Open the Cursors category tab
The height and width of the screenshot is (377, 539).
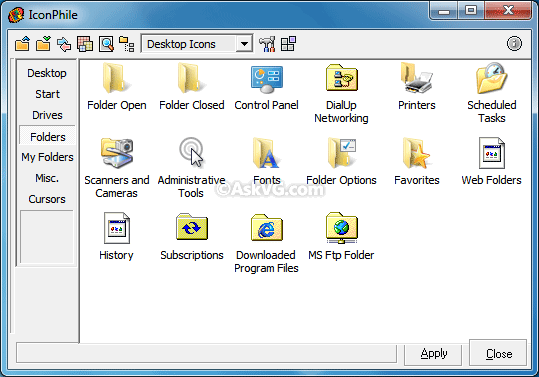point(47,199)
